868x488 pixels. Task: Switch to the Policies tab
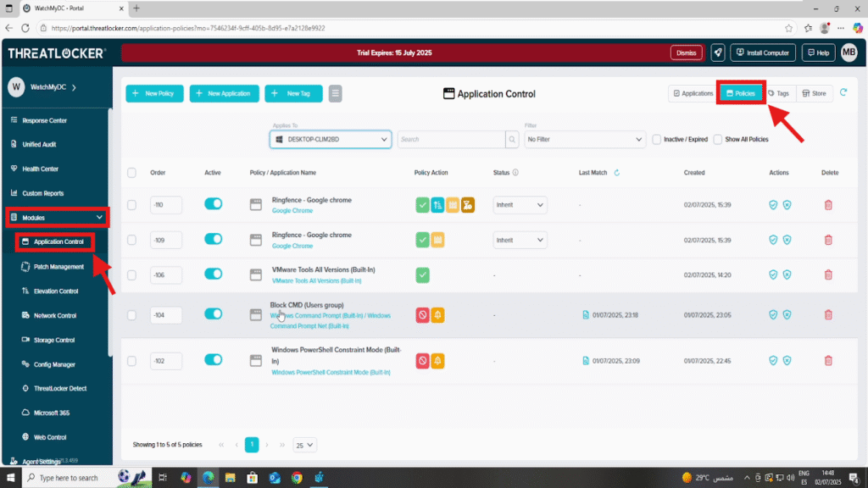click(x=741, y=93)
